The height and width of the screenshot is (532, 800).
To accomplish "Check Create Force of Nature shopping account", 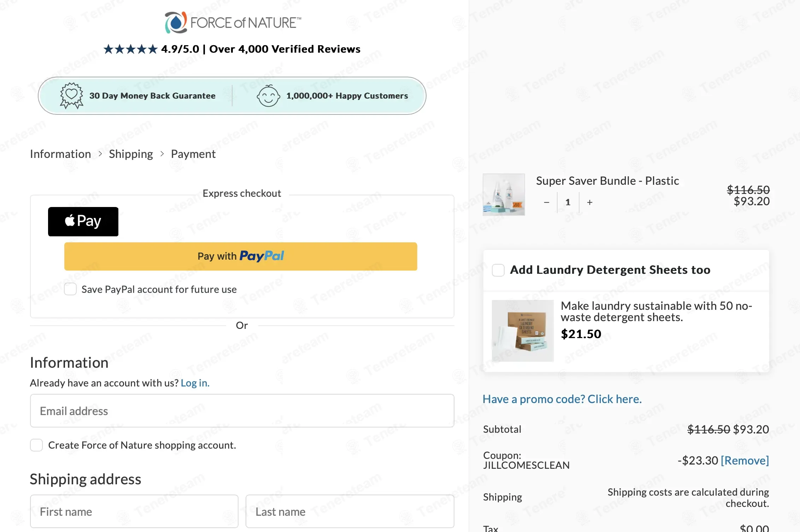I will tap(36, 445).
